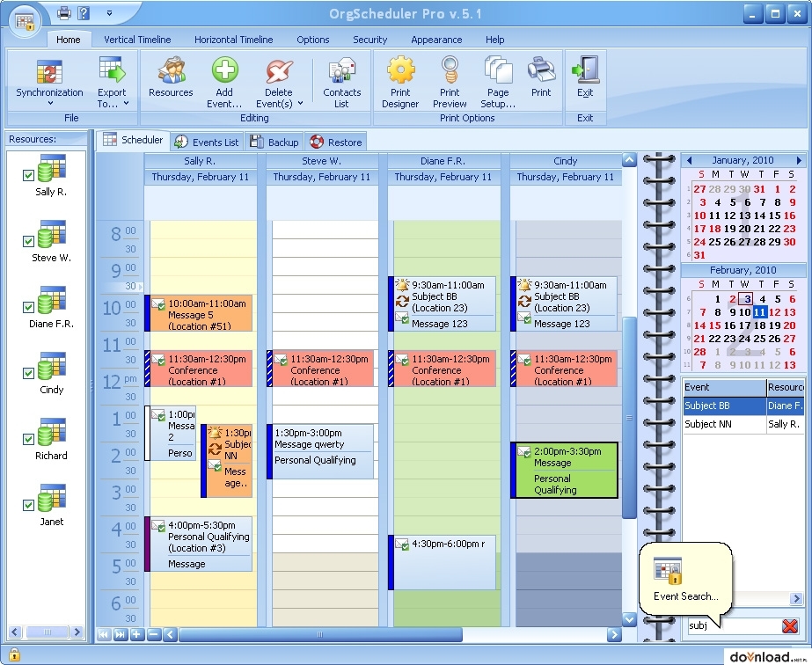Select February 11 in the calendar
812x665 pixels.
760,311
